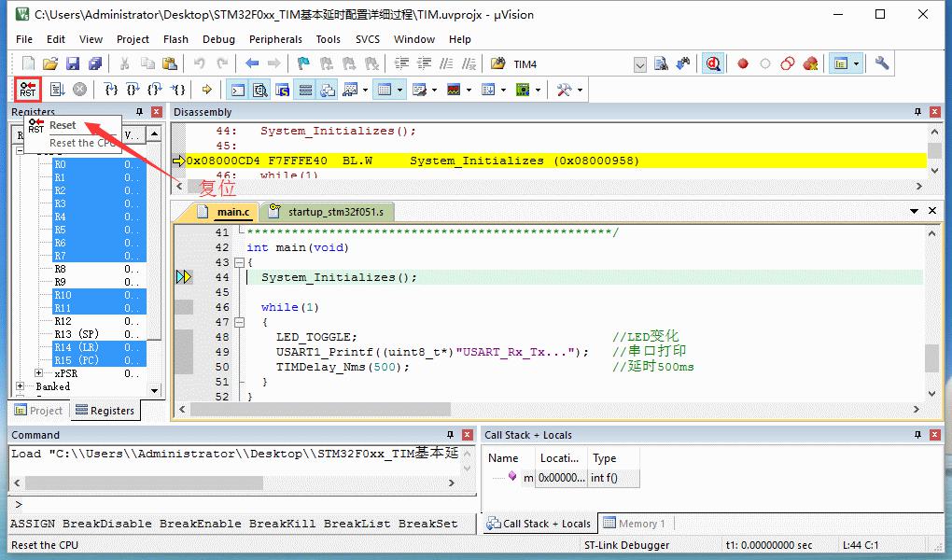Click the Save All icon

point(95,63)
